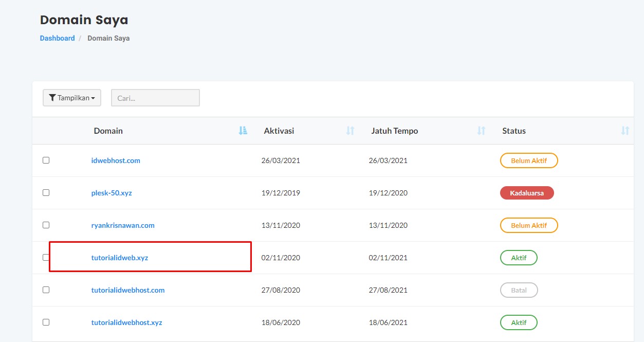Open the Tampilkan filter dropdown

click(x=72, y=98)
